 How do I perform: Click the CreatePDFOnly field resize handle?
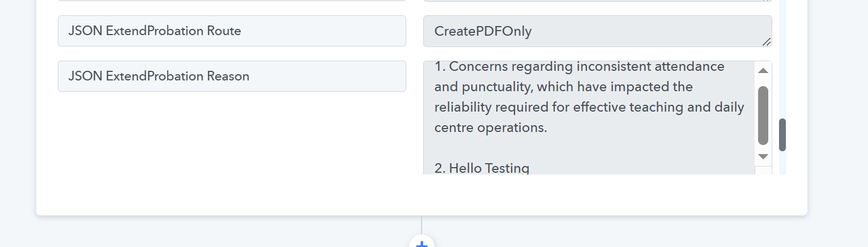[766, 41]
